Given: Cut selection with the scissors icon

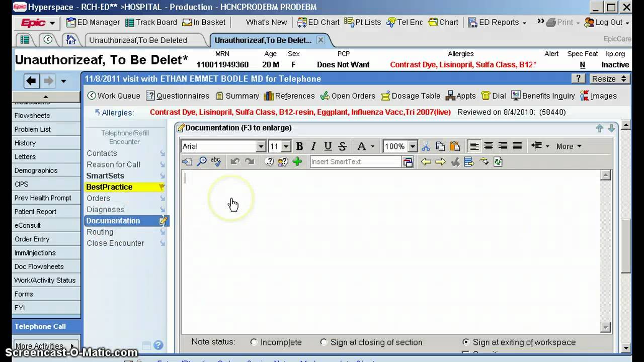Looking at the screenshot, I should (426, 146).
